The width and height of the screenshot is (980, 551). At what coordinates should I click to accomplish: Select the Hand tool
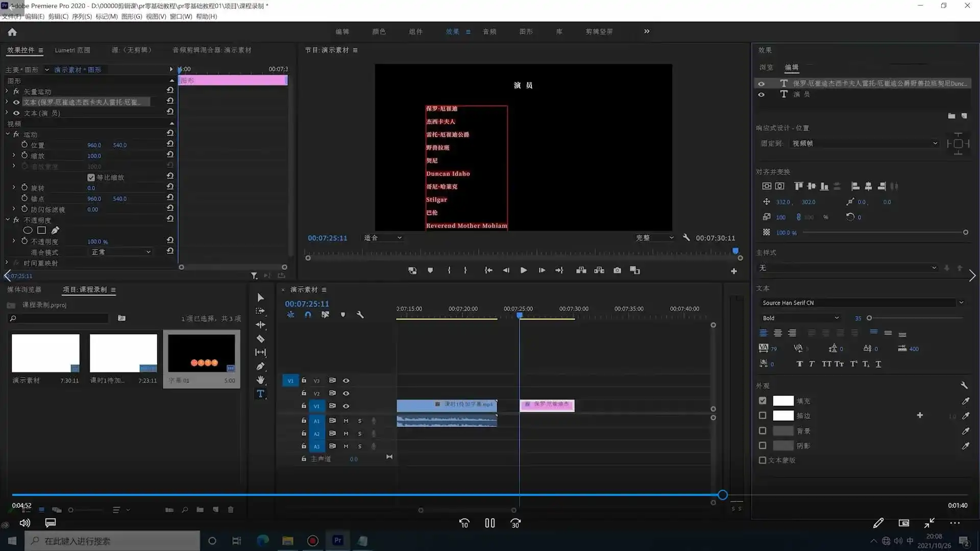coord(260,380)
